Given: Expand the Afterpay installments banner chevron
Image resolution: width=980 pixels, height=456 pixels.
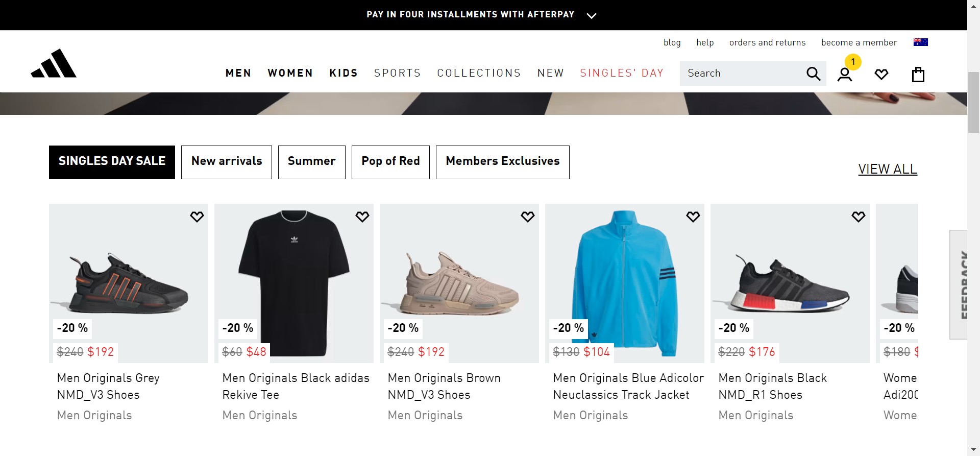Looking at the screenshot, I should pyautogui.click(x=592, y=15).
